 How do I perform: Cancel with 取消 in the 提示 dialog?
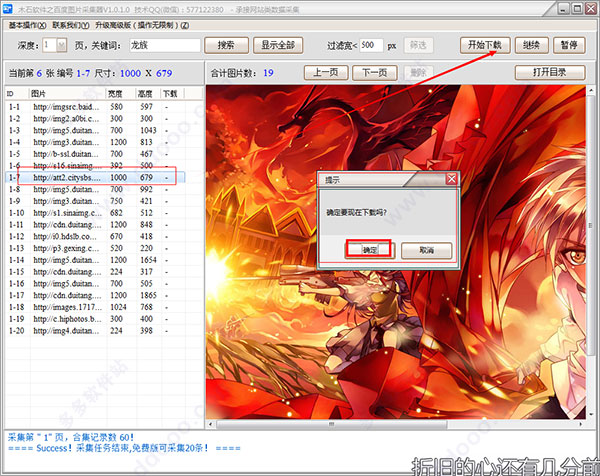coord(426,251)
